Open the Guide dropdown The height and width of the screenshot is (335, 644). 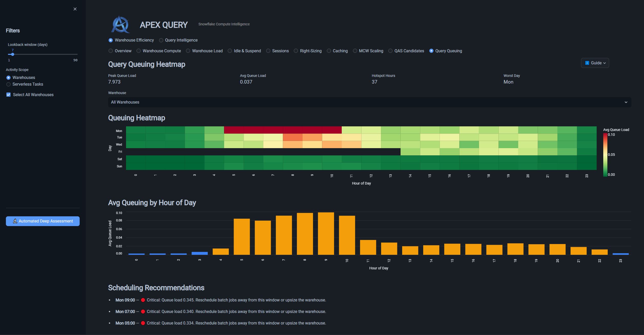(x=595, y=63)
